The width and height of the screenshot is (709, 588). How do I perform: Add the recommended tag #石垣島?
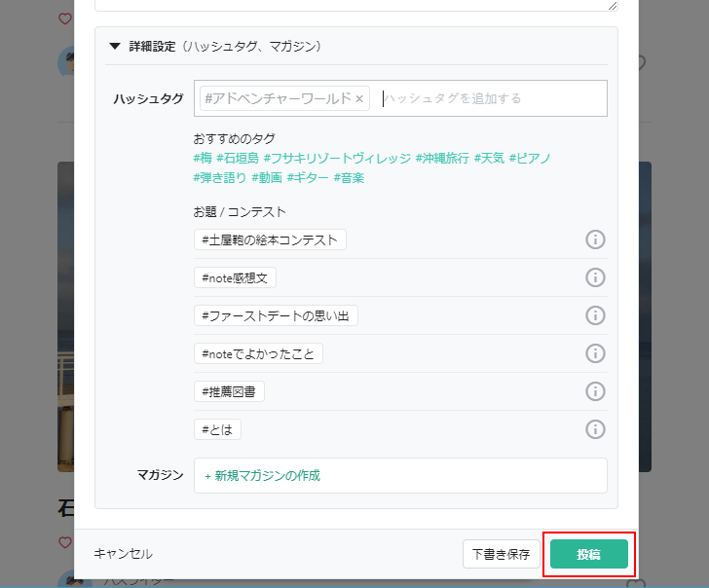tap(238, 158)
